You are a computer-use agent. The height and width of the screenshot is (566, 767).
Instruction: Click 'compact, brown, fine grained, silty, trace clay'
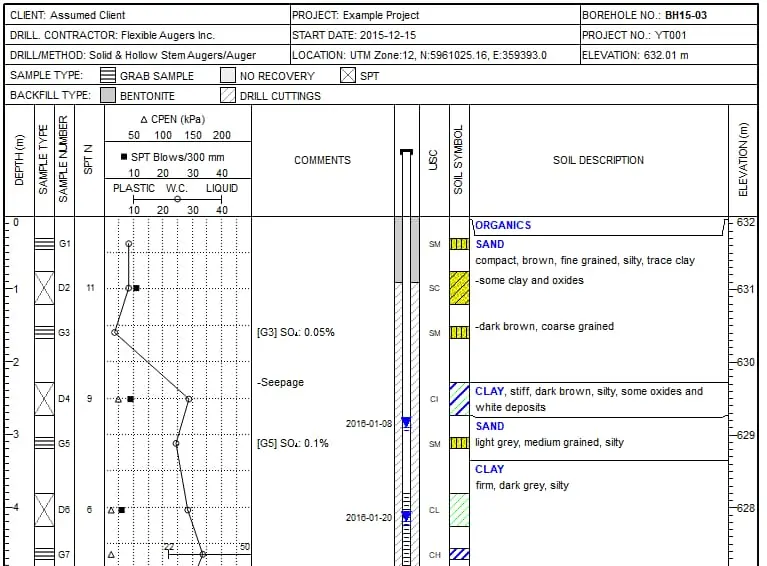coord(585,261)
